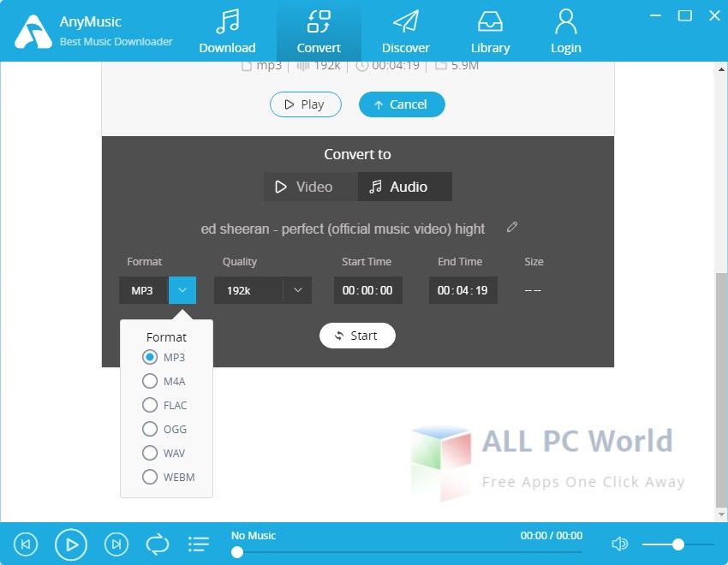Viewport: 728px width, 565px height.
Task: Maximize the AnyMusic window
Action: pos(685,15)
